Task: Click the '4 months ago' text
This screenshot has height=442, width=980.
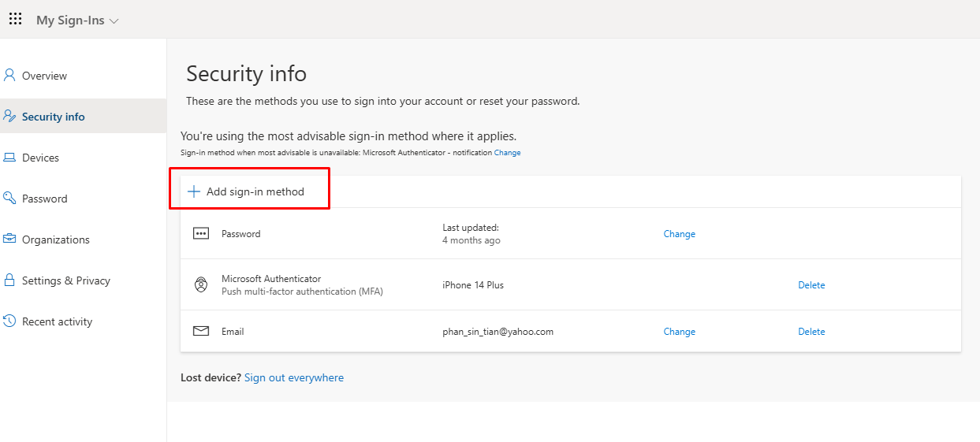Action: (x=471, y=240)
